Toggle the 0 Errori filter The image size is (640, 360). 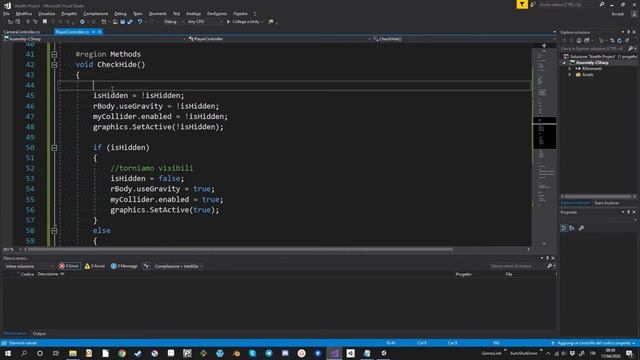coord(69,266)
